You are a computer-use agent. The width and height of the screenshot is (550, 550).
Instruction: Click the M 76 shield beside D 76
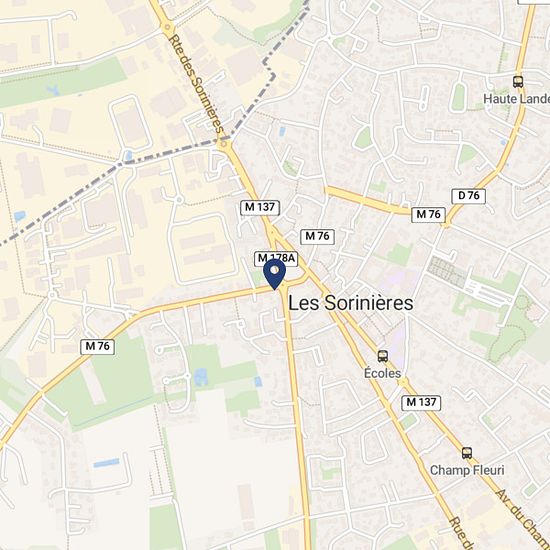pos(428,214)
